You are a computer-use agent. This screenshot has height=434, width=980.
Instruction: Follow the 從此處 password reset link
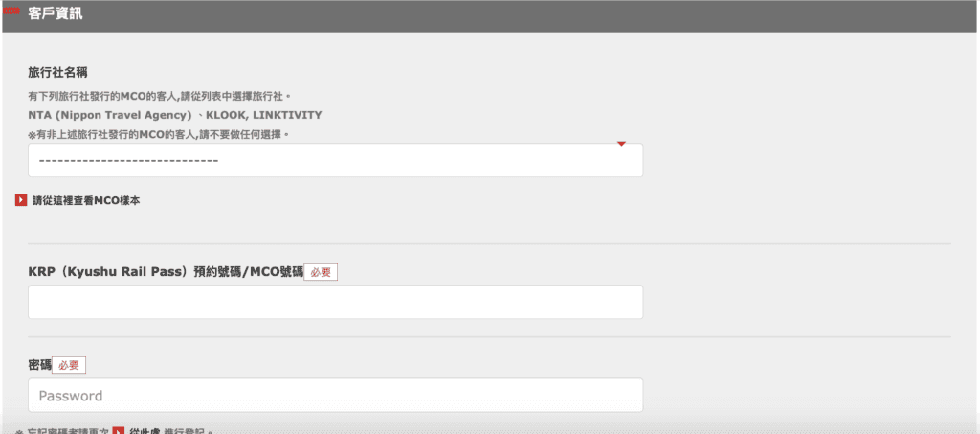coord(144,430)
